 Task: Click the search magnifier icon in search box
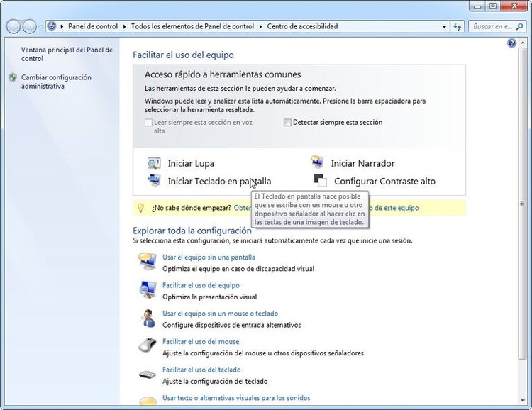click(x=519, y=26)
